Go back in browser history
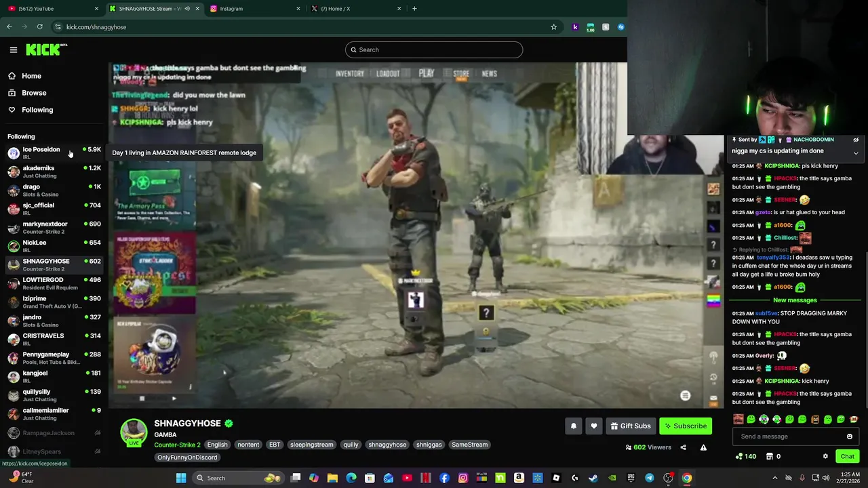Viewport: 868px width, 488px height. click(x=9, y=27)
